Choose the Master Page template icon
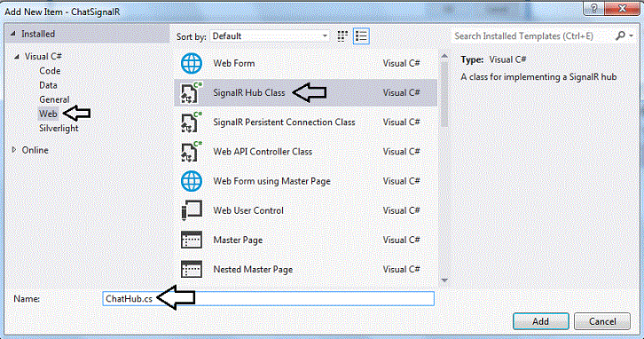 [x=192, y=240]
